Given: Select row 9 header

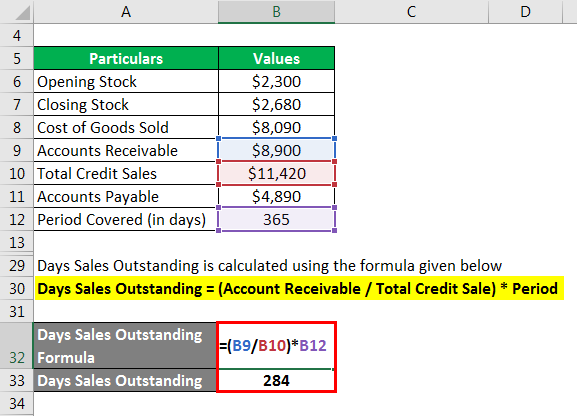Looking at the screenshot, I should click(17, 151).
